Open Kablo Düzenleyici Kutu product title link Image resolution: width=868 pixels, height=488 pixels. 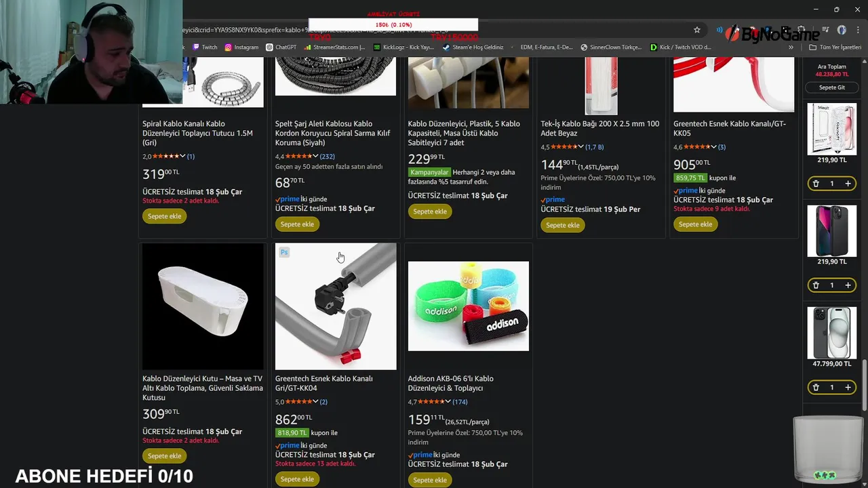click(202, 388)
